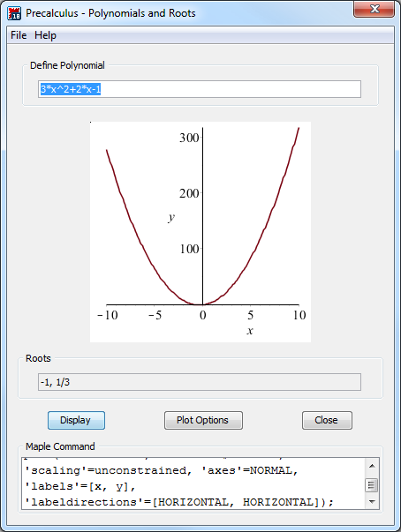Open the File menu
401x532 pixels.
[19, 35]
